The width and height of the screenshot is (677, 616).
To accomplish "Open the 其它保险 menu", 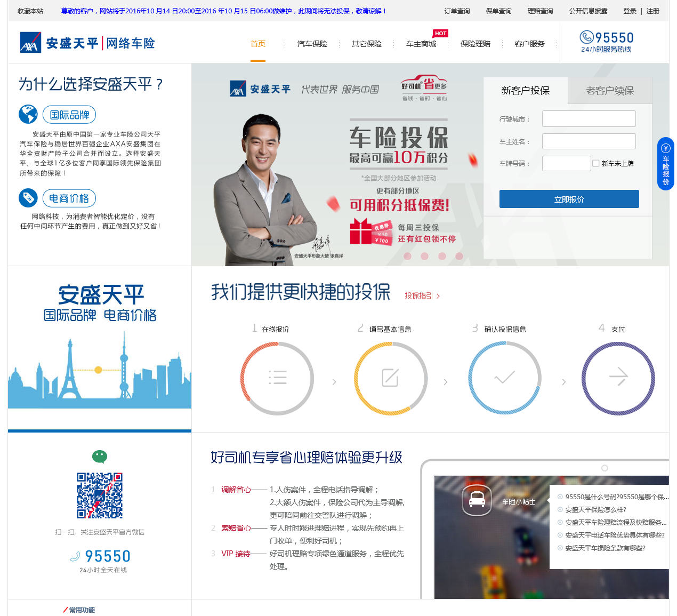I will tap(367, 44).
